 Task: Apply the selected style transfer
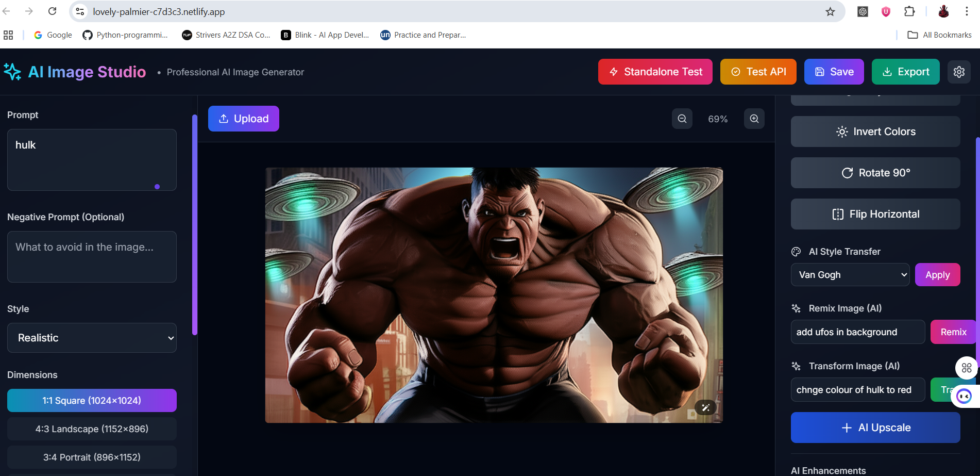pos(938,275)
